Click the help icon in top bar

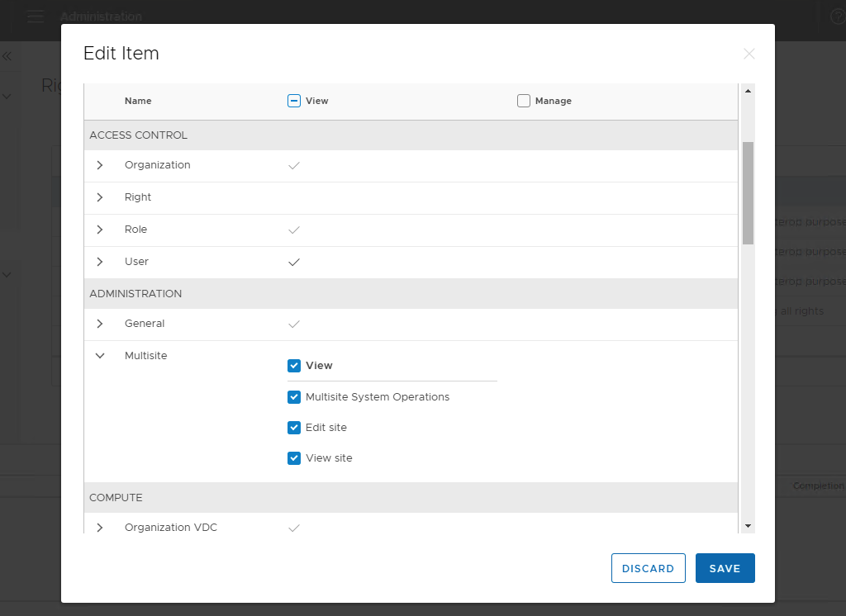[x=838, y=17]
